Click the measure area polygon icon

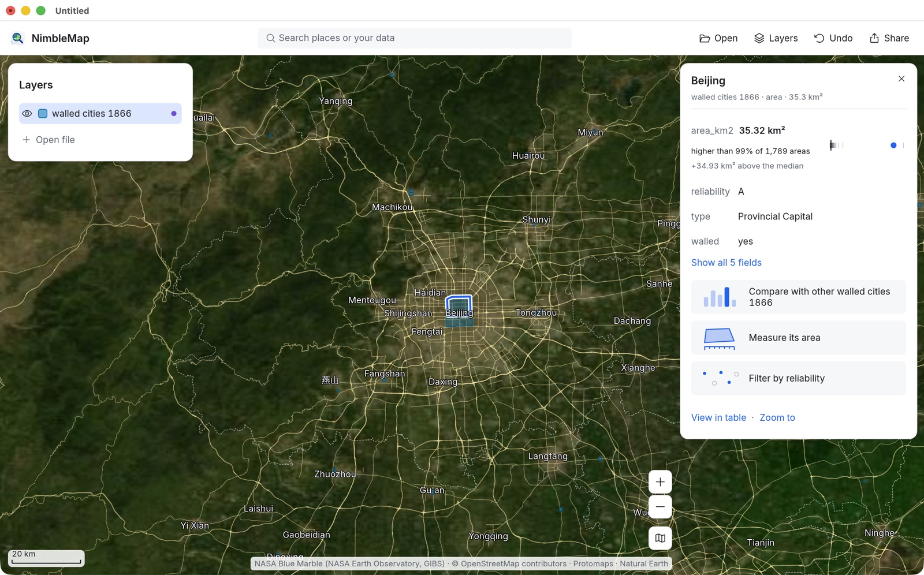pos(720,338)
